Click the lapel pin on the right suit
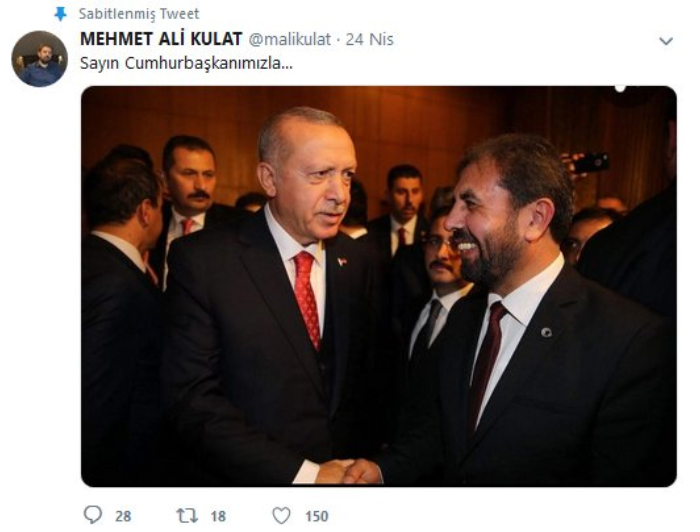The width and height of the screenshot is (700, 532). click(546, 332)
